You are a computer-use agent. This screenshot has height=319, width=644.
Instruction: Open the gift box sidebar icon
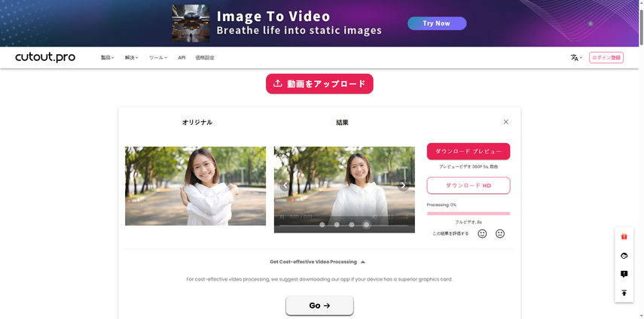[x=624, y=236]
